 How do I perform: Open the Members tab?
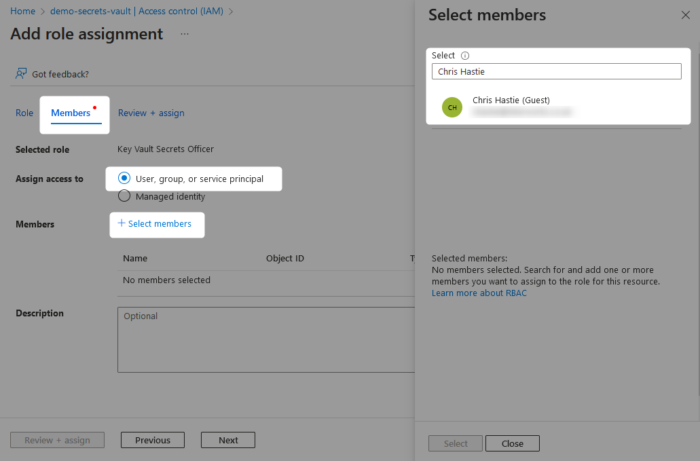point(71,113)
